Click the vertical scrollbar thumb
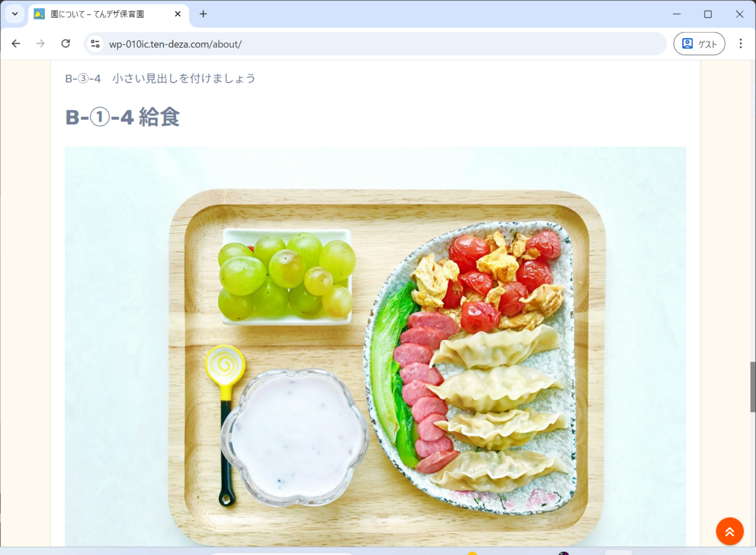Viewport: 756px width, 555px height. coord(753,387)
